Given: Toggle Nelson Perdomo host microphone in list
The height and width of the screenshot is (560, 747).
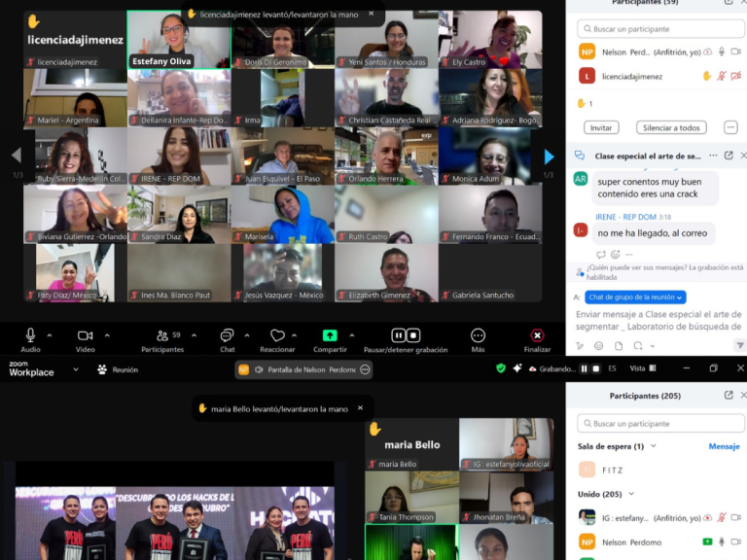Looking at the screenshot, I should [x=722, y=52].
